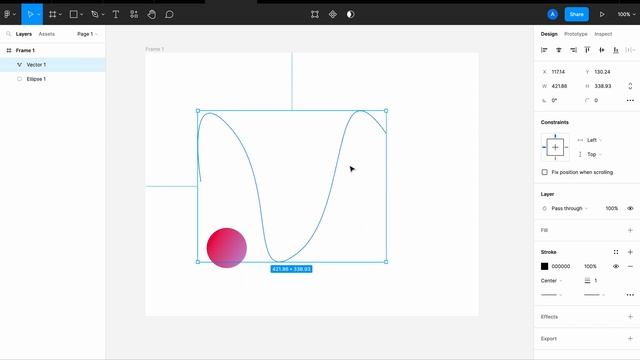Align vertical centers icon
640x360 pixels.
pyautogui.click(x=602, y=50)
